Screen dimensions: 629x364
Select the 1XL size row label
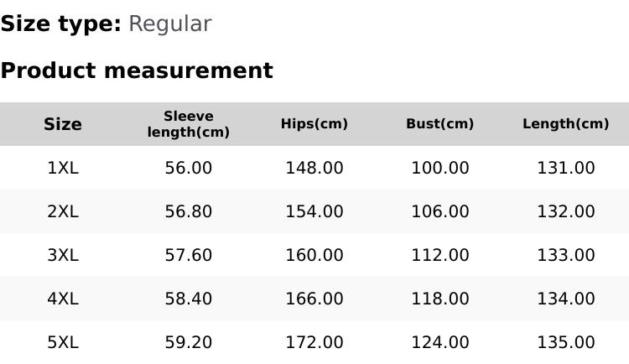(x=63, y=168)
